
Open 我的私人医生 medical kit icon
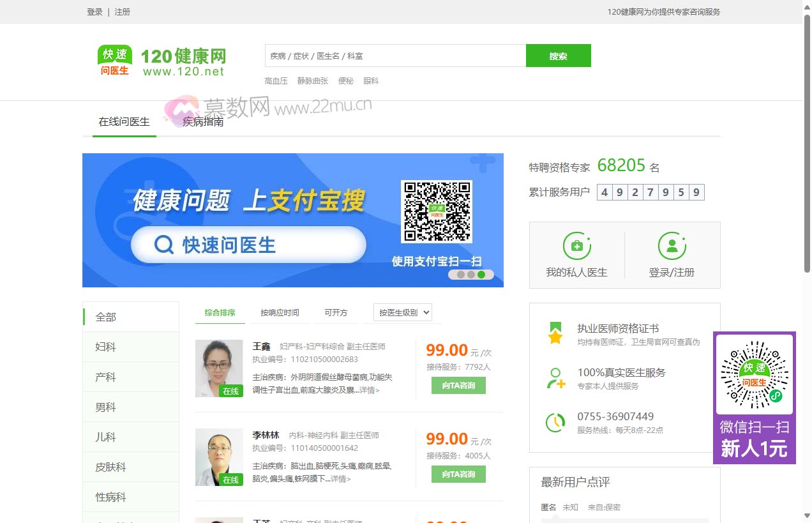576,245
